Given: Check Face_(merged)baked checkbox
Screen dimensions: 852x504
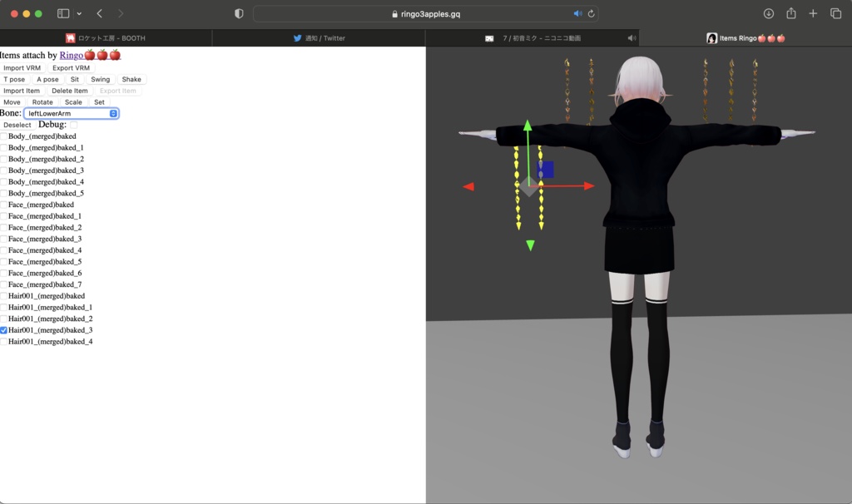Looking at the screenshot, I should 4,205.
